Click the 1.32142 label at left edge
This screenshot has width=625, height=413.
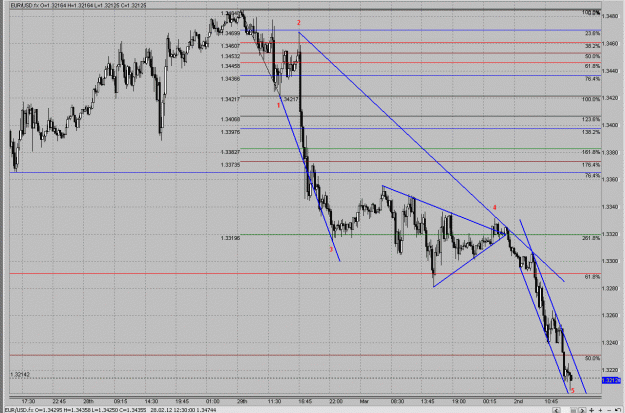coord(20,375)
